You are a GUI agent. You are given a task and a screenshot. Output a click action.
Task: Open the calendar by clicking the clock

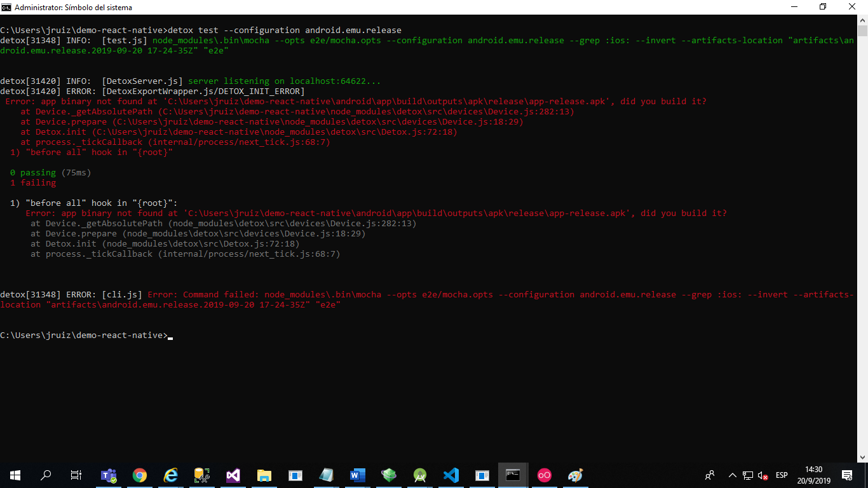click(813, 475)
